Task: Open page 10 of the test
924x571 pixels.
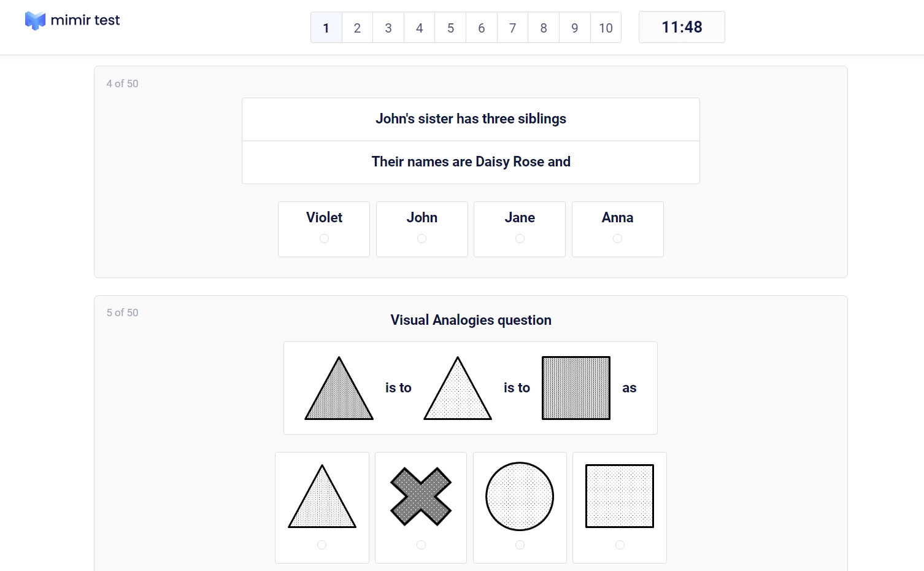Action: click(606, 28)
